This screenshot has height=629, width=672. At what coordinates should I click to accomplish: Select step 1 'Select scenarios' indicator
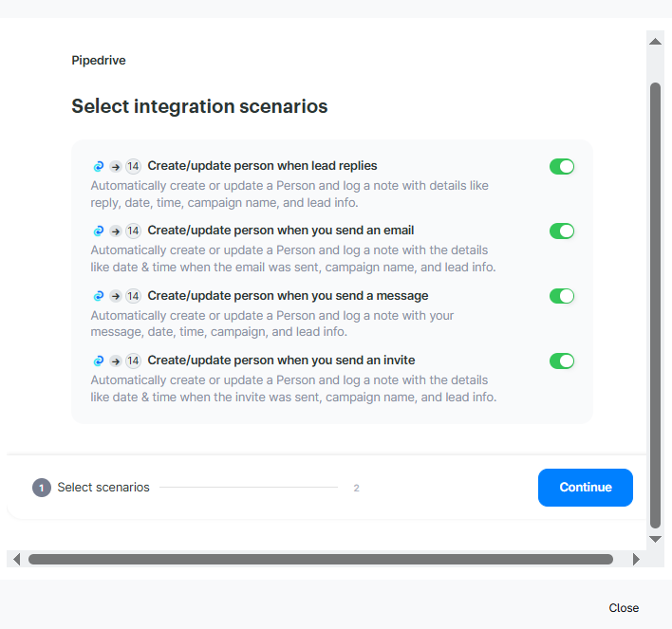(42, 488)
